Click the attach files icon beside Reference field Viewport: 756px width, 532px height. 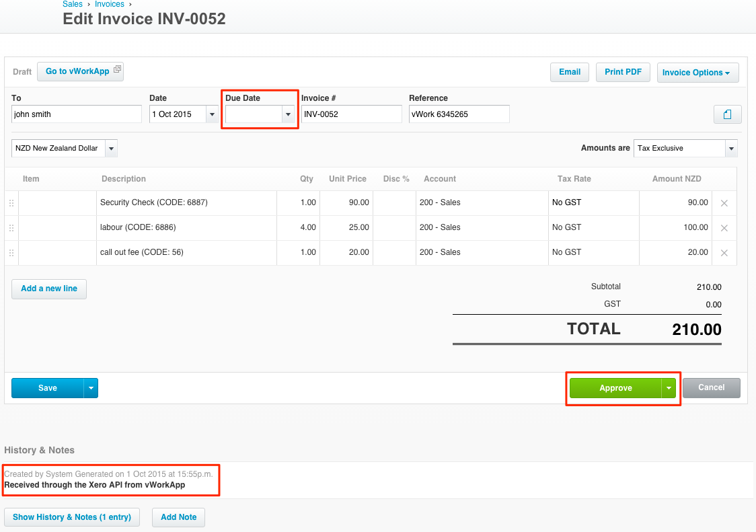point(727,114)
